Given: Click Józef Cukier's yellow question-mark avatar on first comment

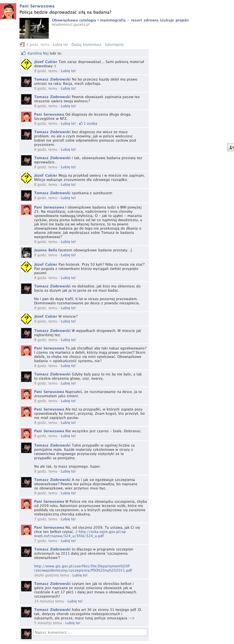Looking at the screenshot, I should (26, 64).
